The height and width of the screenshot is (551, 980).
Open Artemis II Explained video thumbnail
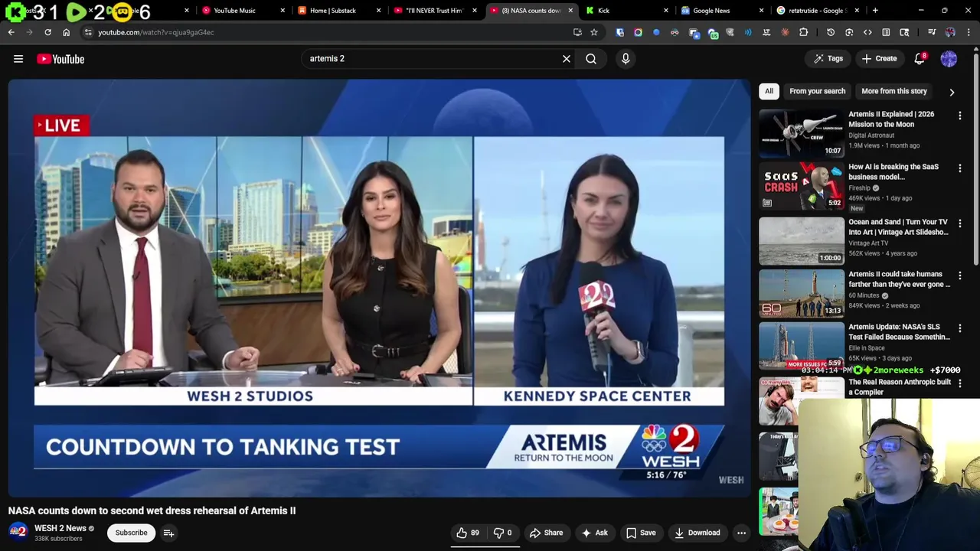tap(802, 132)
